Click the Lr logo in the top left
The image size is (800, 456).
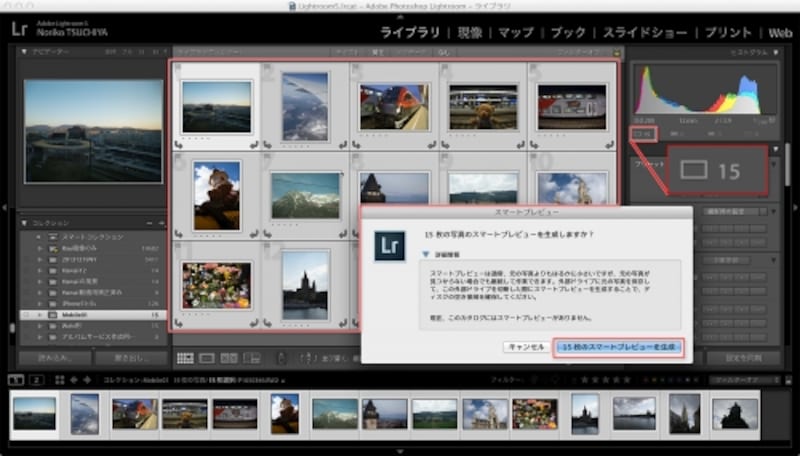tap(19, 29)
